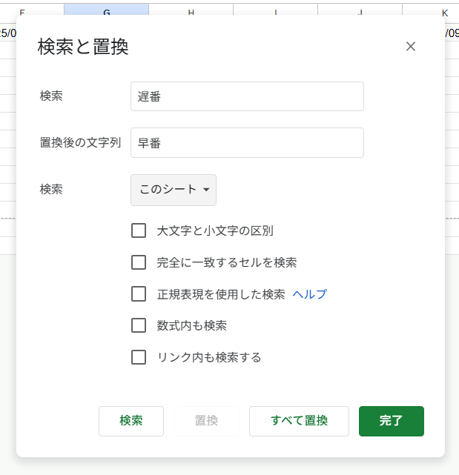Select column I header

[276, 10]
